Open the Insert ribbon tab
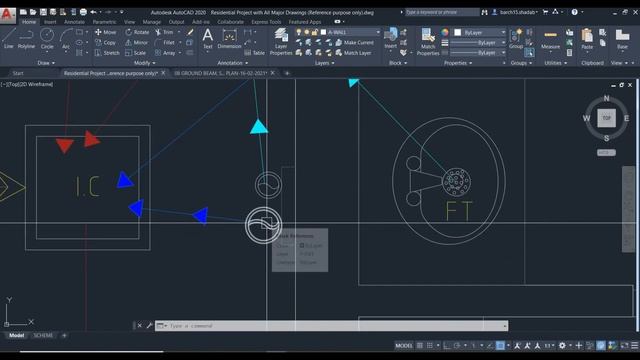640x360 pixels. [50, 22]
